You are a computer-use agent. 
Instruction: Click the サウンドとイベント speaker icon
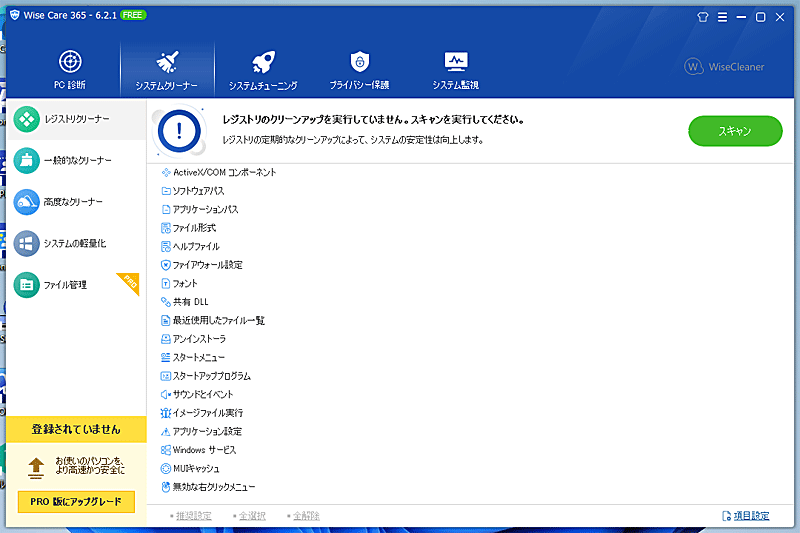[166, 394]
